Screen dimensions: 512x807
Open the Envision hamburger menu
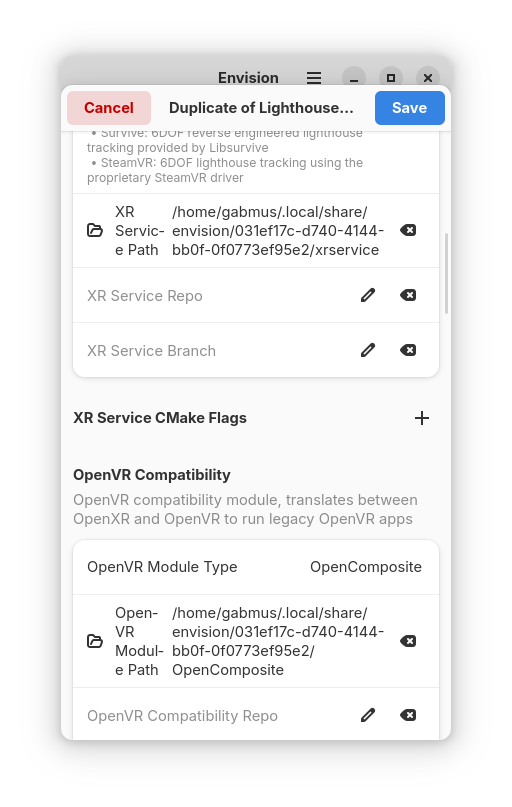[314, 78]
